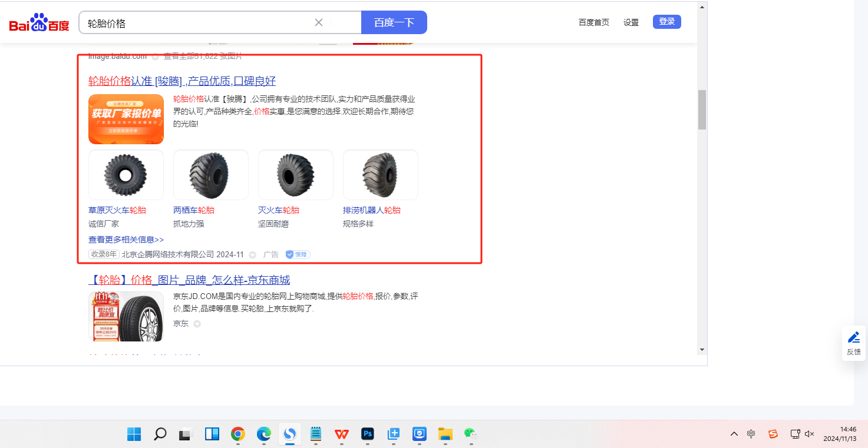Image resolution: width=868 pixels, height=448 pixels.
Task: Click the scrollbar up arrow
Action: (702, 7)
